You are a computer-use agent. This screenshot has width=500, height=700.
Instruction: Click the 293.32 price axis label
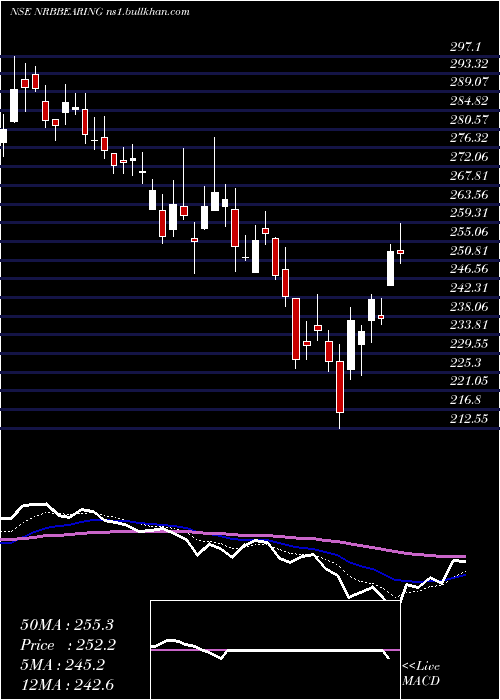469,64
